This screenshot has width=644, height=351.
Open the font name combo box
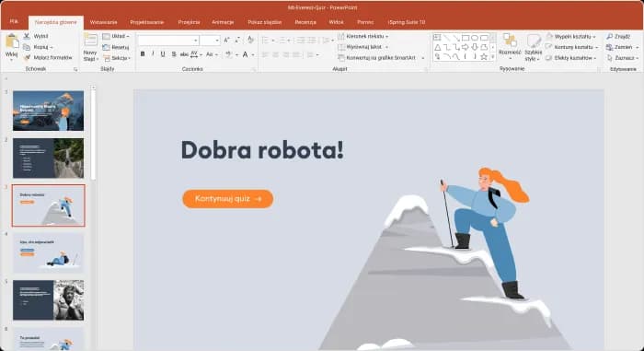click(168, 40)
